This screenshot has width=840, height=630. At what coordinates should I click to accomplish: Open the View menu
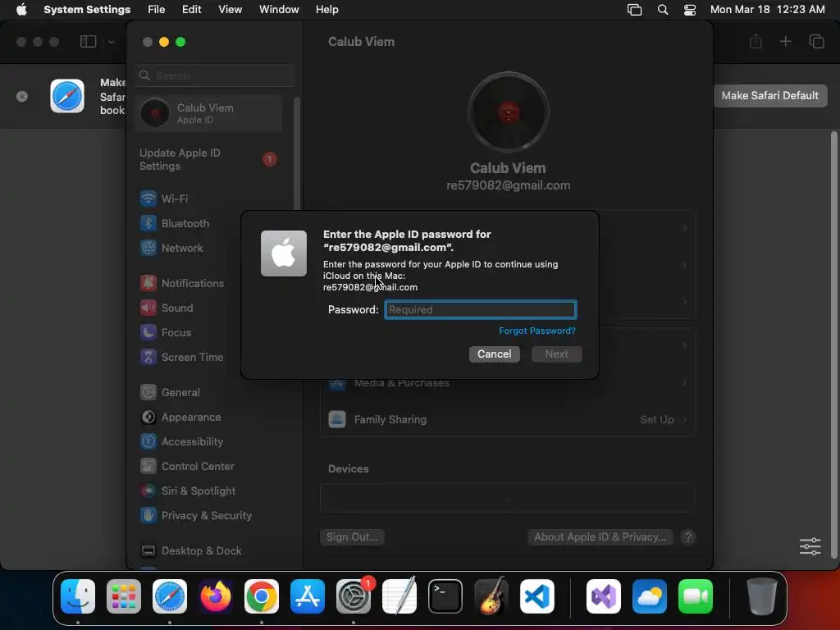click(230, 9)
